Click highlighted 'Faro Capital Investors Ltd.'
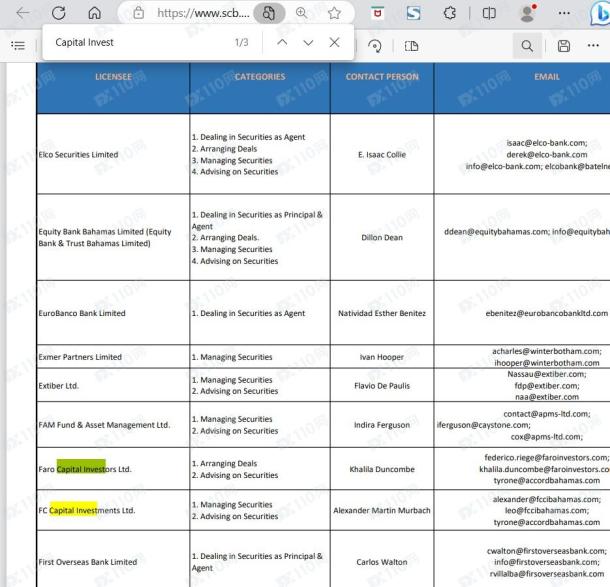Image resolution: width=610 pixels, height=587 pixels. (85, 469)
